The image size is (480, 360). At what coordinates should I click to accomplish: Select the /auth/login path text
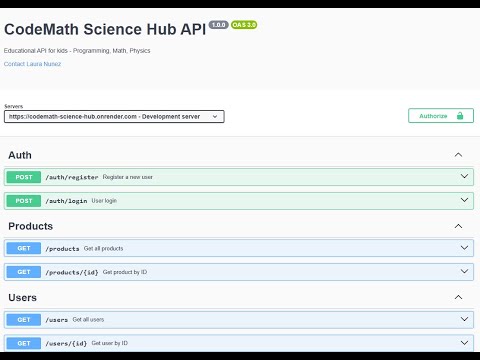point(66,201)
